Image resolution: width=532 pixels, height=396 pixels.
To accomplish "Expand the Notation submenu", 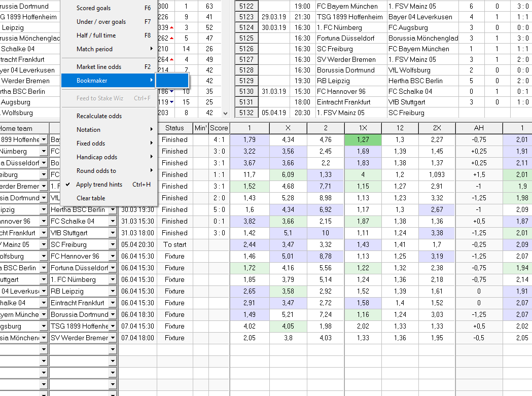I will pyautogui.click(x=109, y=130).
